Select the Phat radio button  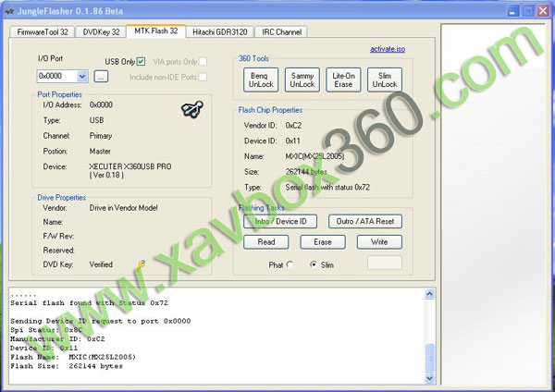coord(290,264)
